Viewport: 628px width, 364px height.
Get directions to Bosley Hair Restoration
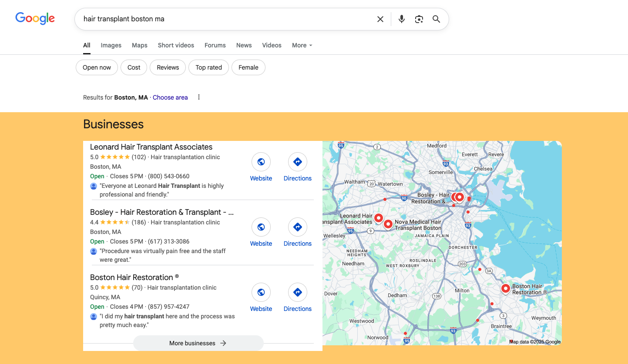(298, 227)
